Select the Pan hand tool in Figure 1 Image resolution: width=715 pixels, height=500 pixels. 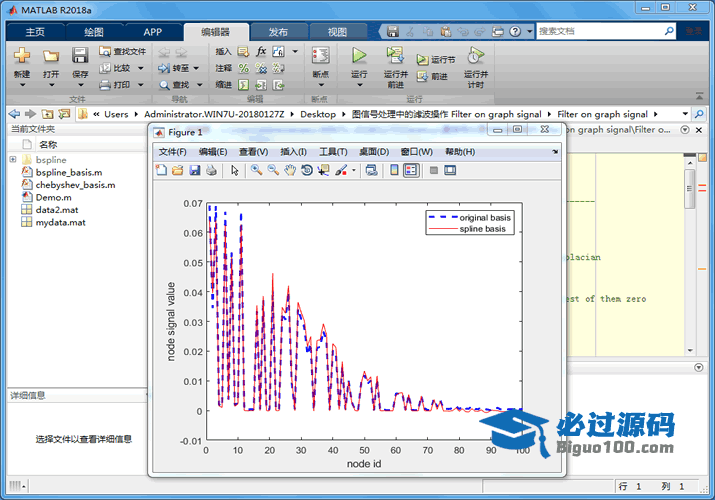click(x=290, y=170)
